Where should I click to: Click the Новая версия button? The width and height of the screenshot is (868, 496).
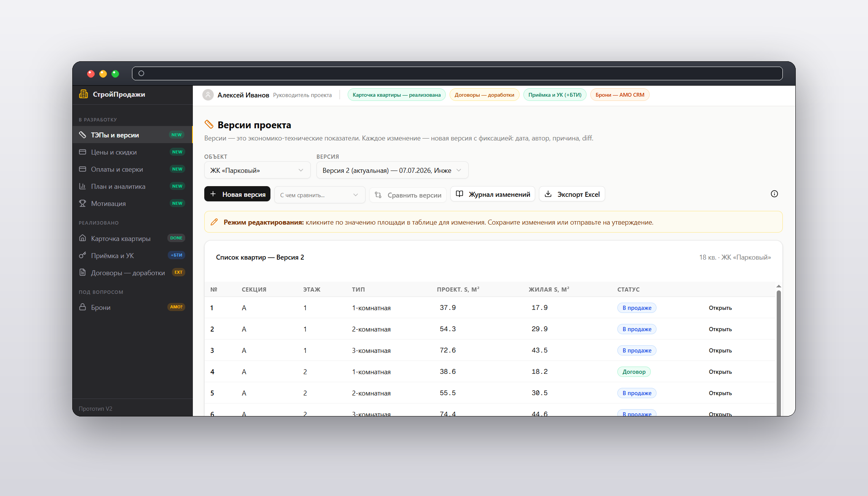[237, 194]
